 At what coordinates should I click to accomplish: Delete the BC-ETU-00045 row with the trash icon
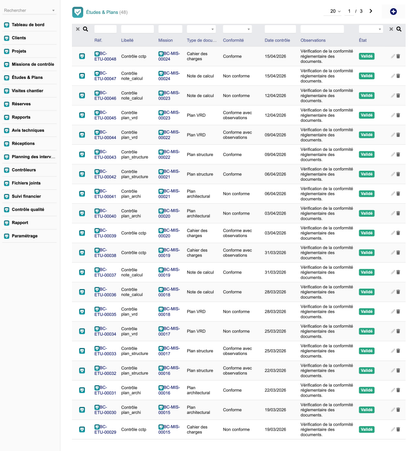click(398, 115)
